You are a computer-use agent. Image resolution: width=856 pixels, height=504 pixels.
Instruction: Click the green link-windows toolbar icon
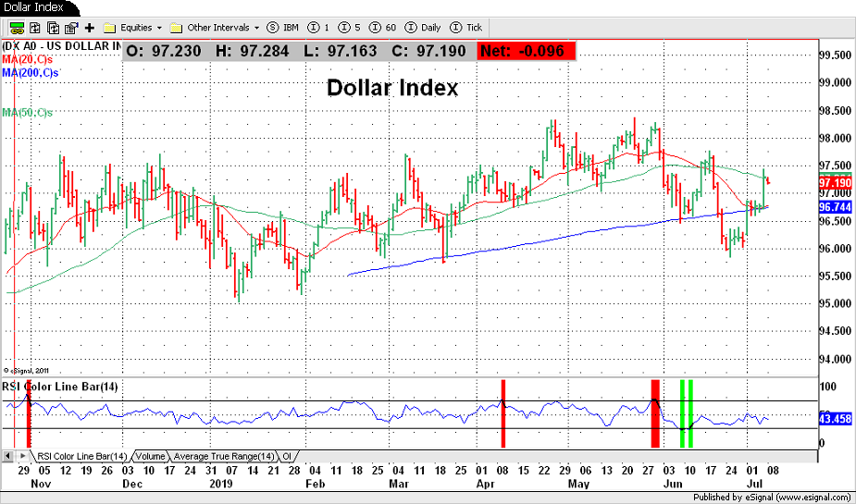click(x=17, y=28)
